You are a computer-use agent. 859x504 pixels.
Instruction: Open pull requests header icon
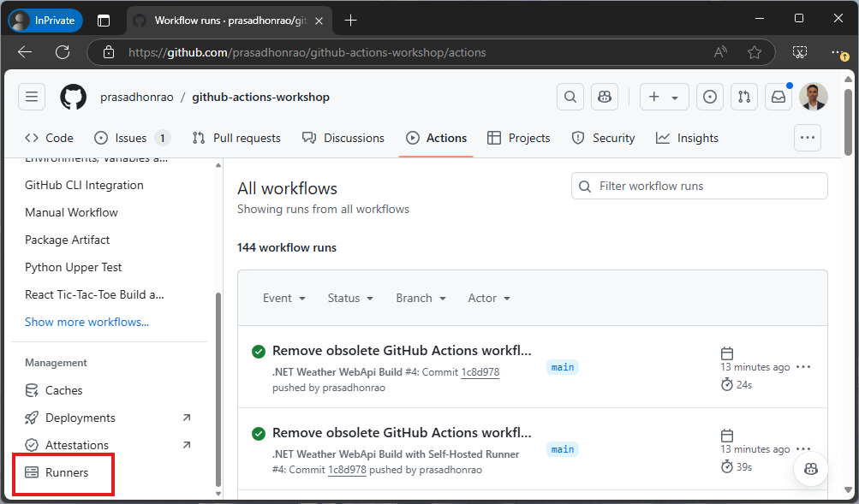pos(744,97)
